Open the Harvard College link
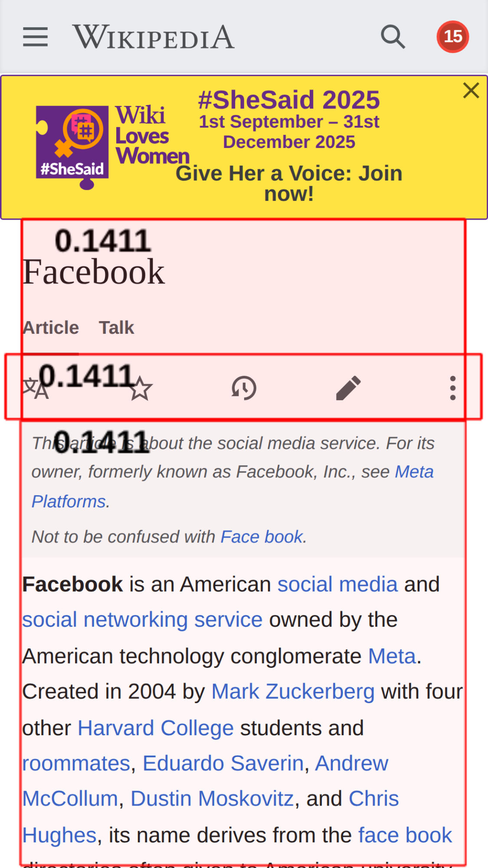 tap(155, 728)
